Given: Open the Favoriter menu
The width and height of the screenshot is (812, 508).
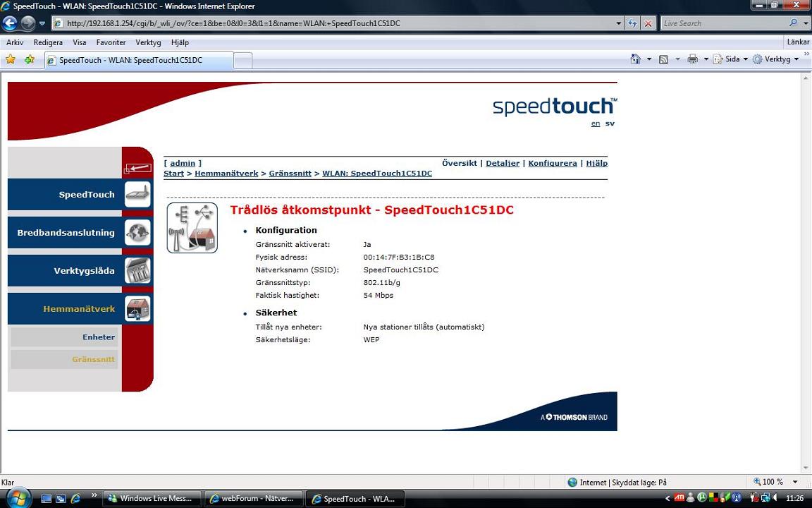Looking at the screenshot, I should (111, 42).
